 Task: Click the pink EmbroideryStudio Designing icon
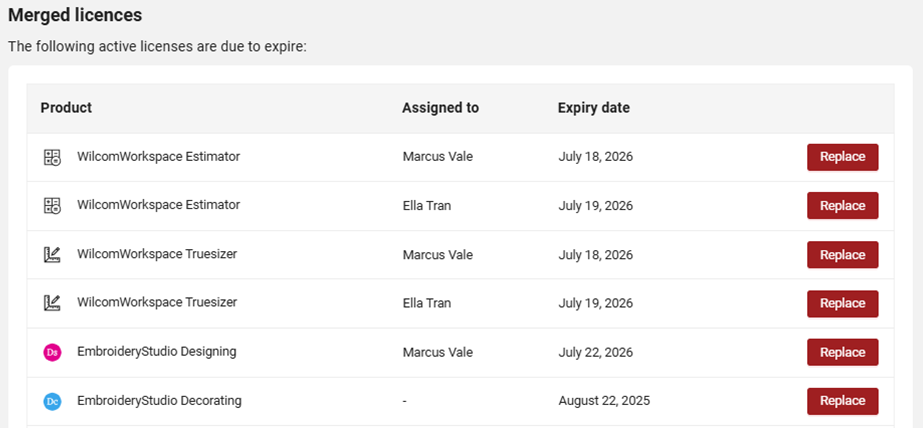(52, 352)
